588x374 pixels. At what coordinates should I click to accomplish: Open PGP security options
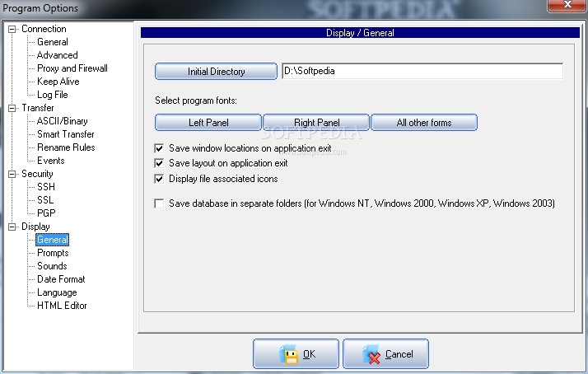click(46, 213)
